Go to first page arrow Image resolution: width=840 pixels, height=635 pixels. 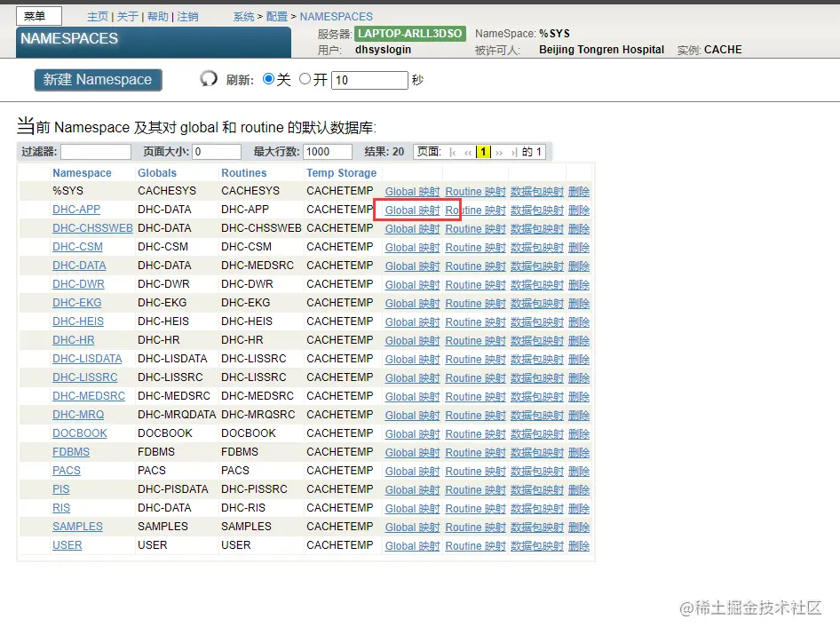coord(453,152)
